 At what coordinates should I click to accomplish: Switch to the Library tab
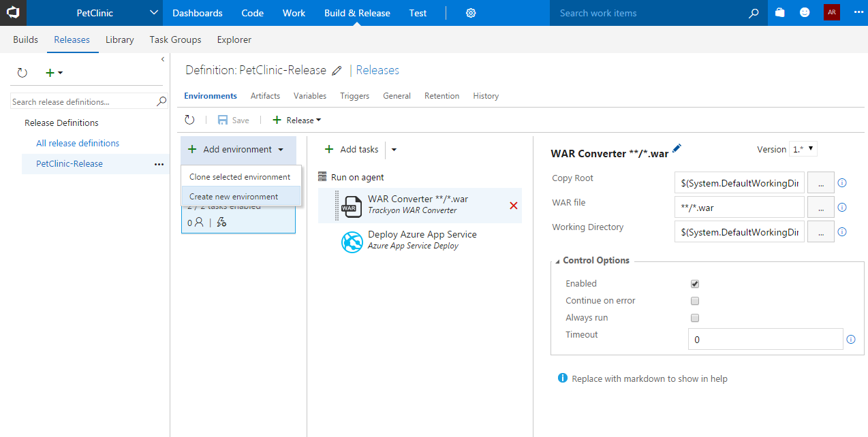[120, 39]
